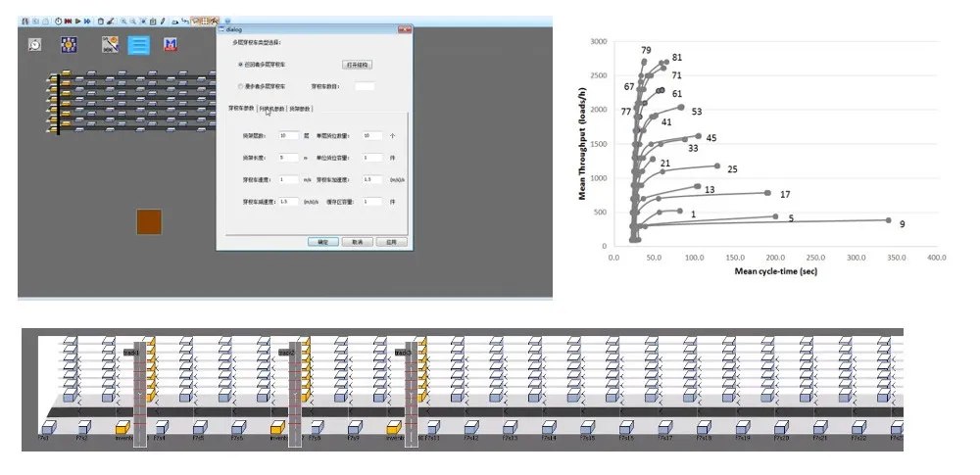Switch to the second parameter tab
Screen dimensions: 980x475
click(270, 109)
